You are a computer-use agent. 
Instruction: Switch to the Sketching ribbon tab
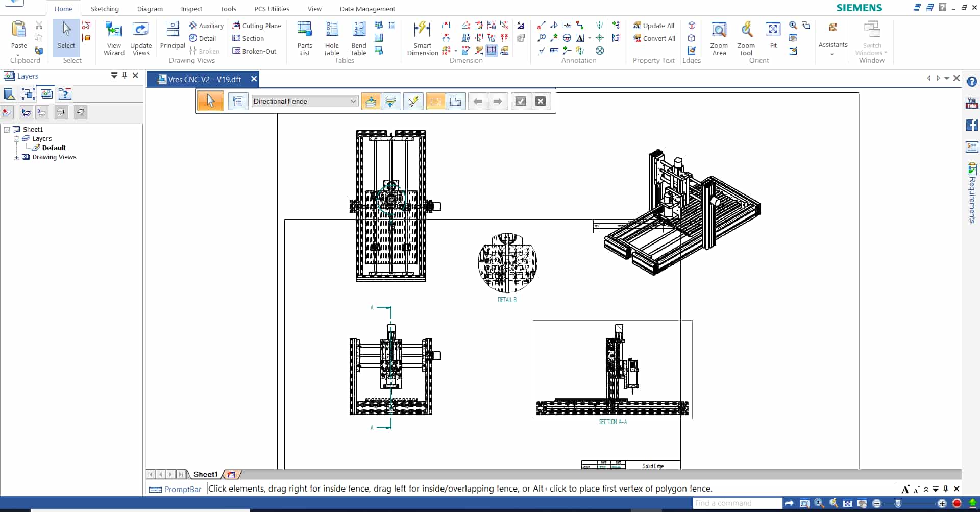click(105, 9)
